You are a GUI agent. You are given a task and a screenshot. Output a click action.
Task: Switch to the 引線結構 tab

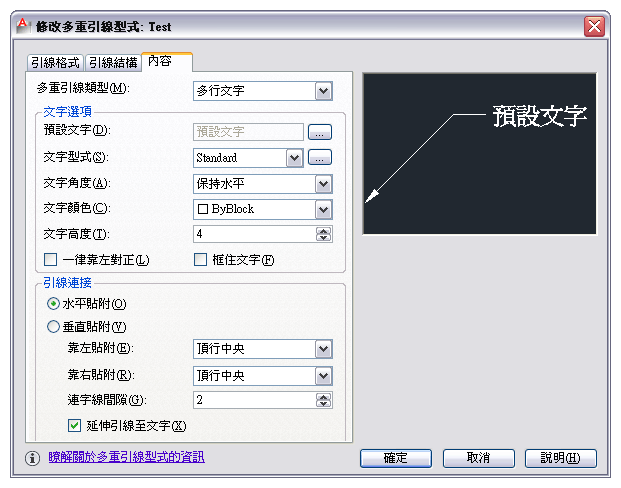(x=113, y=63)
